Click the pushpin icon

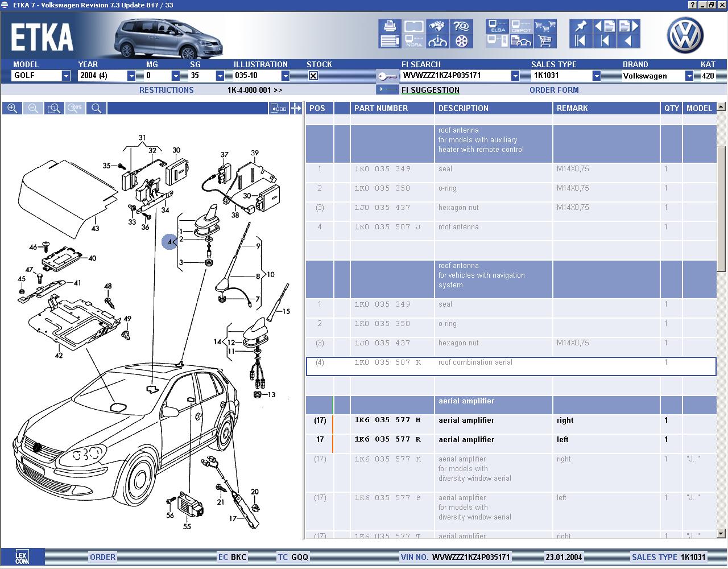(x=580, y=26)
